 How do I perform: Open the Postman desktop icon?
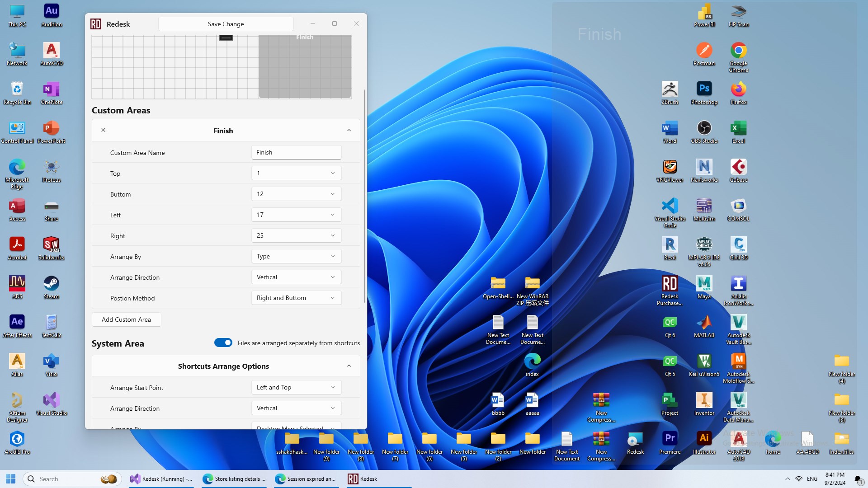tap(704, 54)
